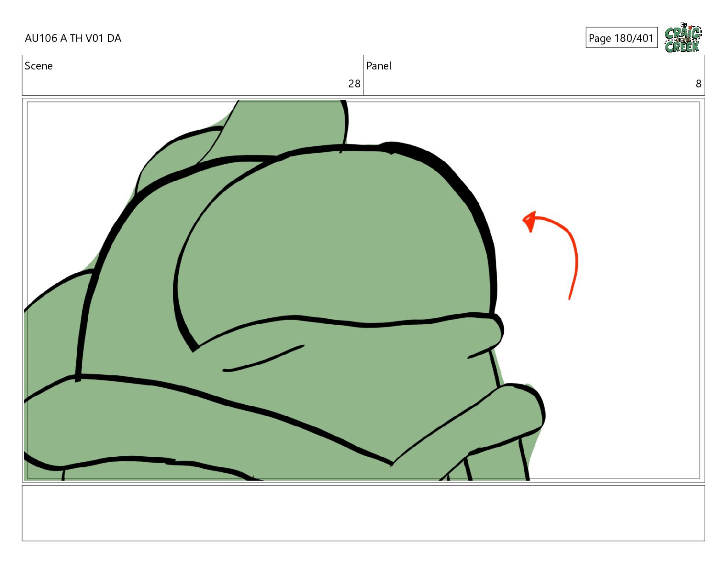The image size is (728, 563).
Task: Click the Page 180/401 indicator box
Action: coord(621,38)
